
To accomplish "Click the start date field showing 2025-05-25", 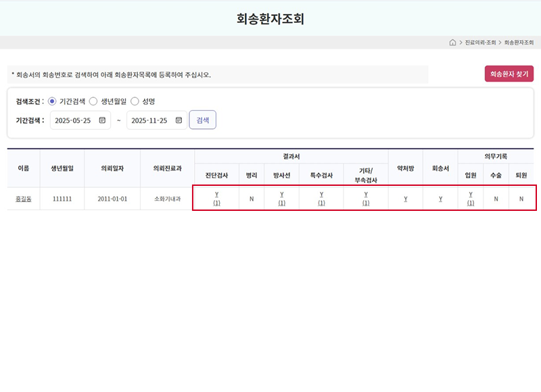I will [73, 120].
